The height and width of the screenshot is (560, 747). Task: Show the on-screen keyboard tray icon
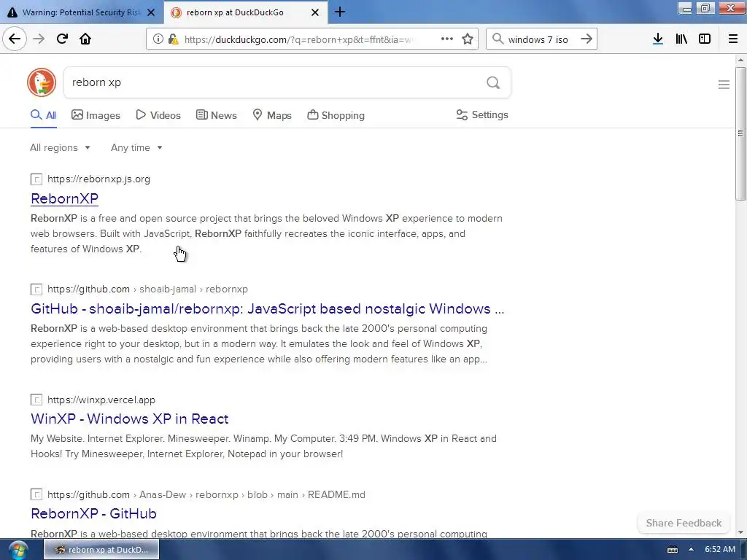pyautogui.click(x=672, y=550)
